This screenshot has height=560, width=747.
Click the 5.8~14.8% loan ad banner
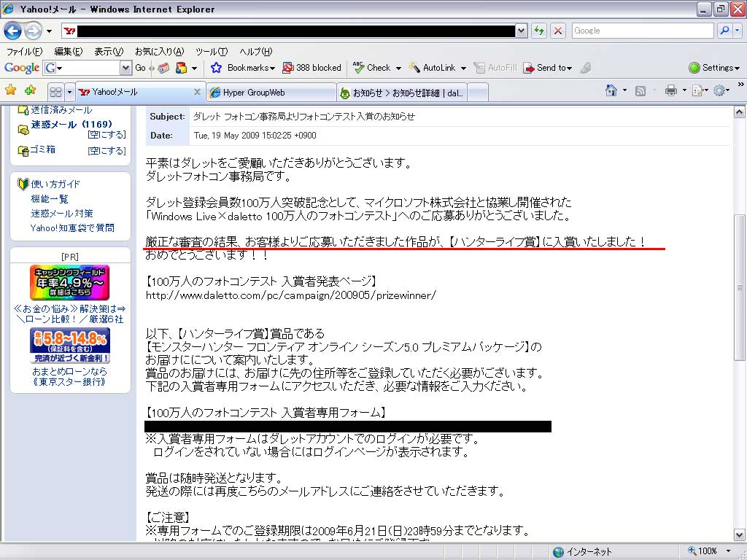[x=69, y=346]
